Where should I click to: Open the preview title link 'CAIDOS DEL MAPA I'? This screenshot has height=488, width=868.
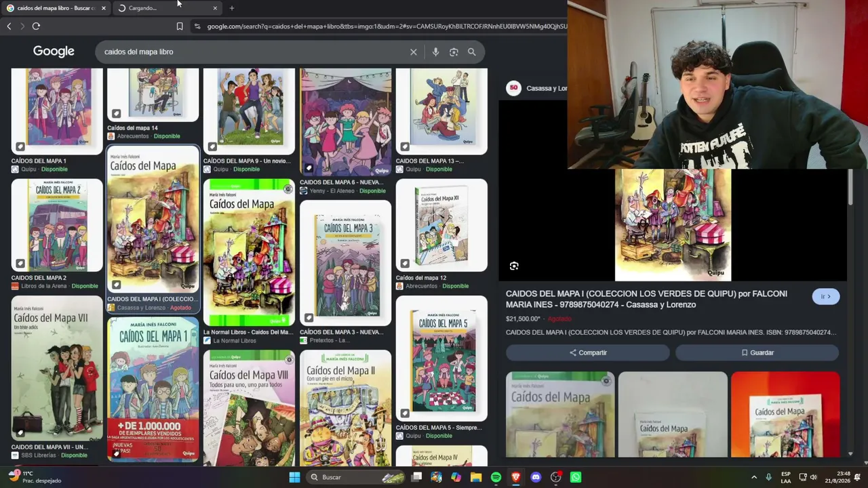tap(646, 299)
